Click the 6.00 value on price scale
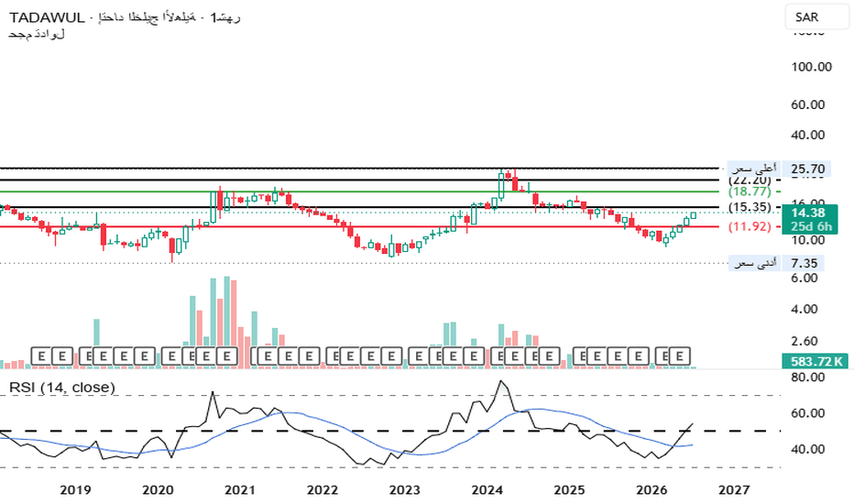 point(805,278)
